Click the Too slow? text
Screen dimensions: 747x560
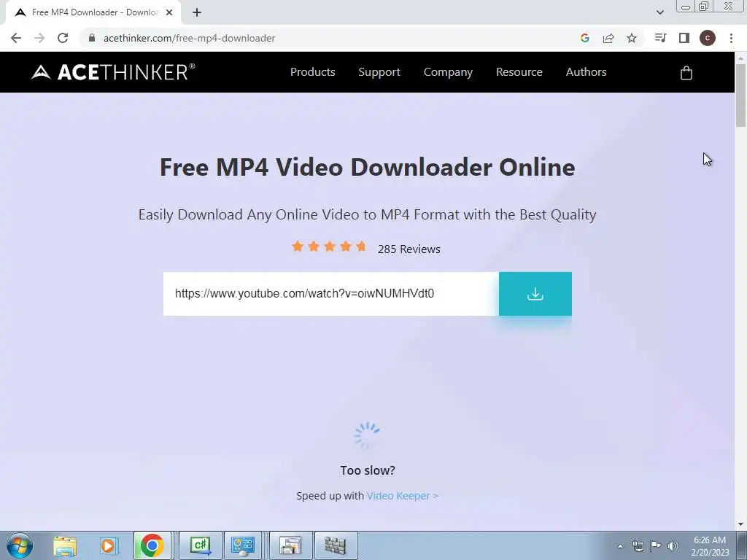(368, 470)
